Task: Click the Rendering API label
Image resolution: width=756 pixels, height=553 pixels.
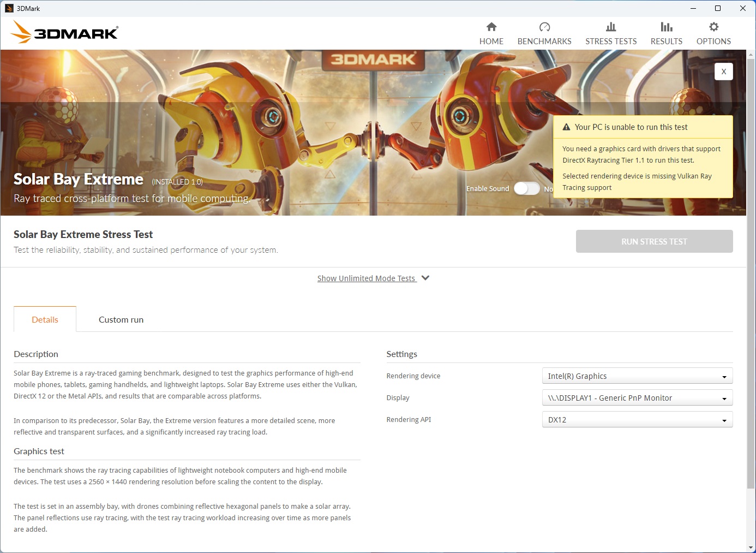Action: click(x=409, y=419)
